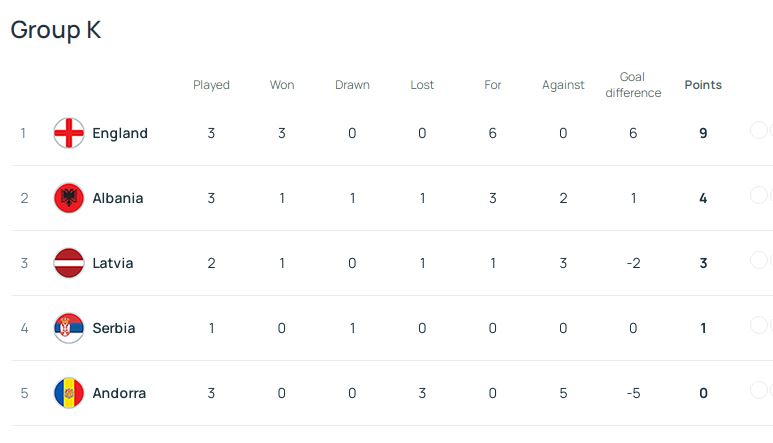Click the Andorra flag icon

coord(69,393)
